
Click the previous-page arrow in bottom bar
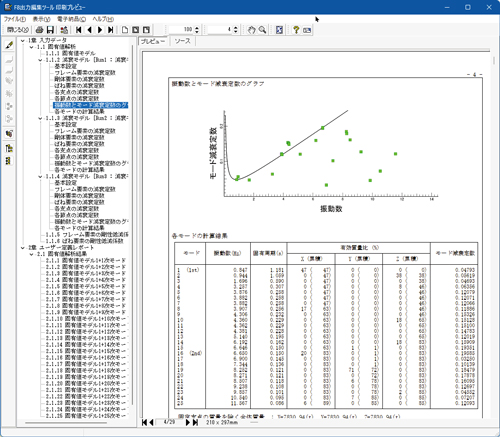(x=151, y=422)
